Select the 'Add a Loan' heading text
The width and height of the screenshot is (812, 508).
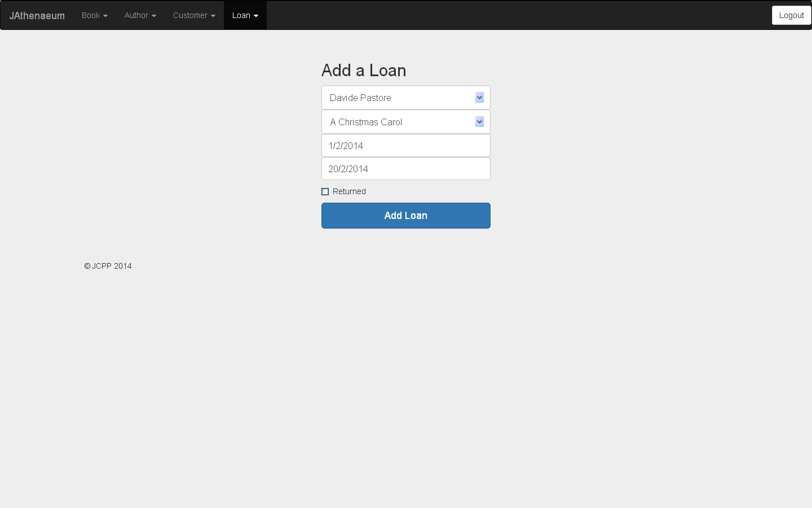364,71
